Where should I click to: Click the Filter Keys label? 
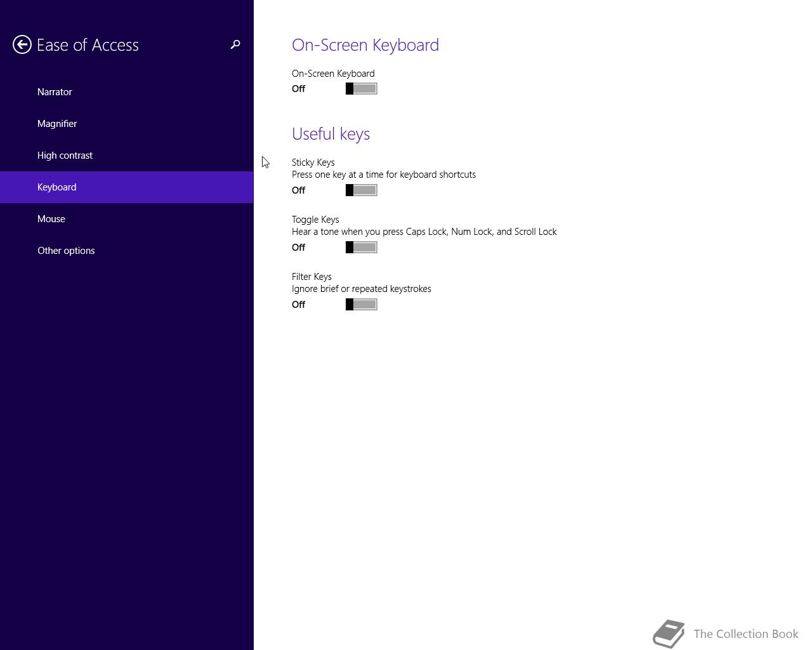point(311,277)
